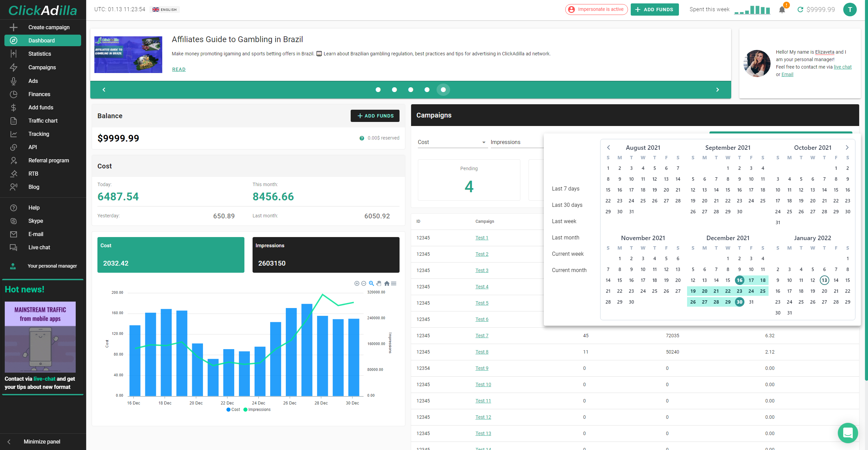Select the black Impressions summary card
This screenshot has width=868, height=450.
coord(326,255)
